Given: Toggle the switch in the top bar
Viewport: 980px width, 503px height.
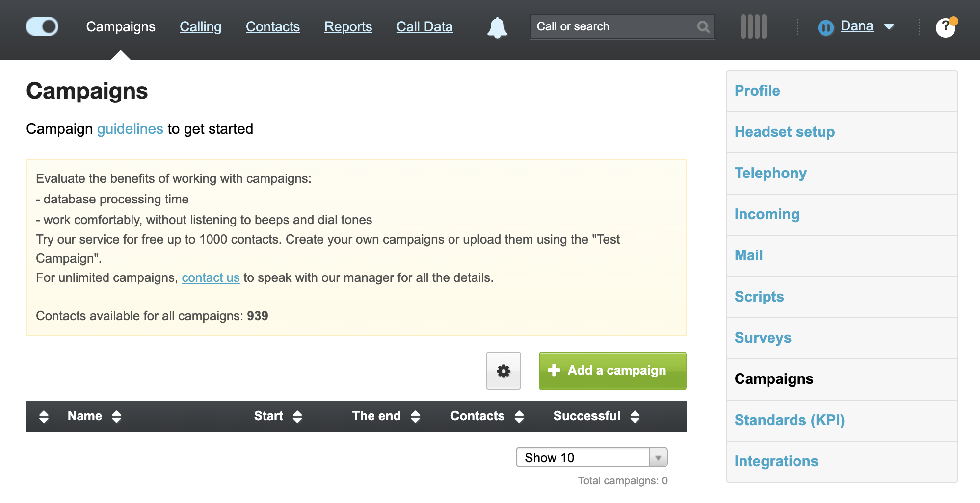Looking at the screenshot, I should (42, 26).
